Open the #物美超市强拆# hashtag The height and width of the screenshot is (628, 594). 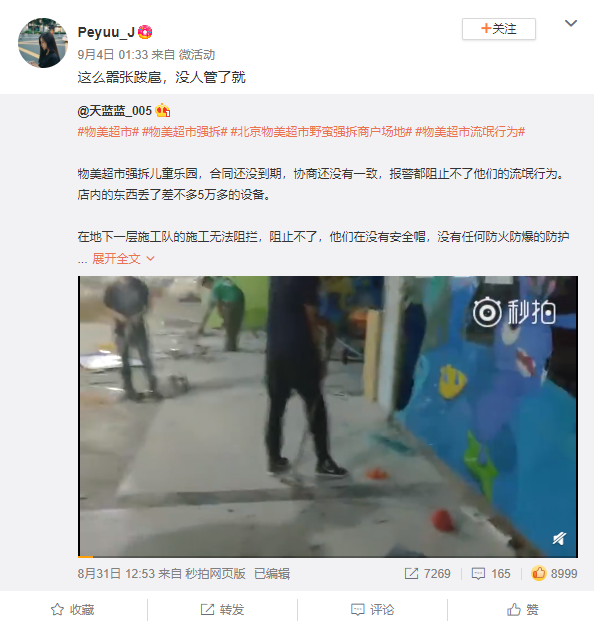click(x=185, y=132)
